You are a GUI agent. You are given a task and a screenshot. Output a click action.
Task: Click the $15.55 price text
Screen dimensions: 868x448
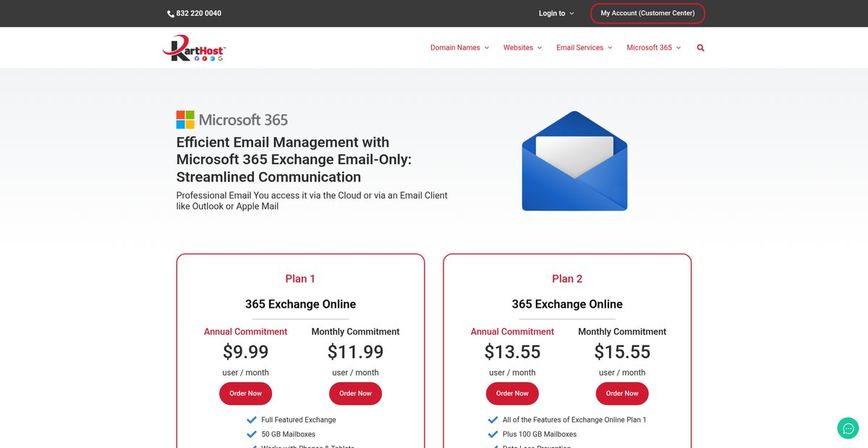click(x=622, y=352)
